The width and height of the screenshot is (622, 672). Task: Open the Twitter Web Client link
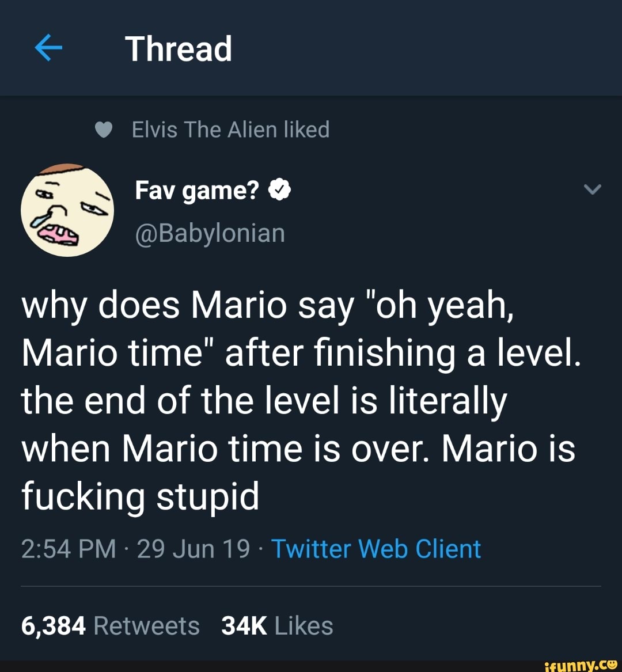click(x=377, y=549)
